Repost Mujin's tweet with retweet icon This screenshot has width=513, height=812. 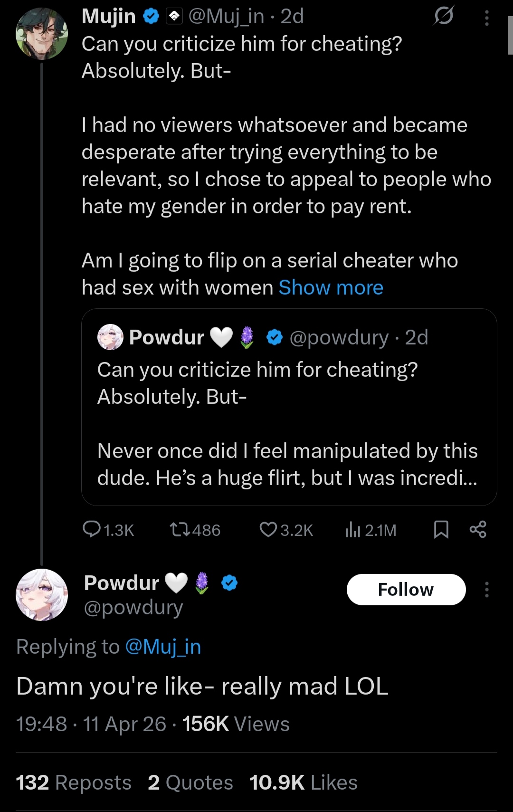180,529
